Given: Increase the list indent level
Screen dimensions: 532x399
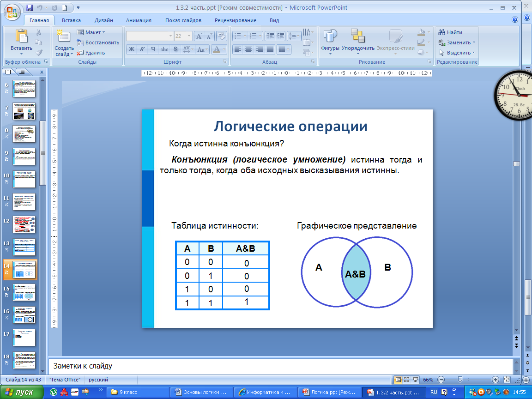Looking at the screenshot, I should point(281,36).
